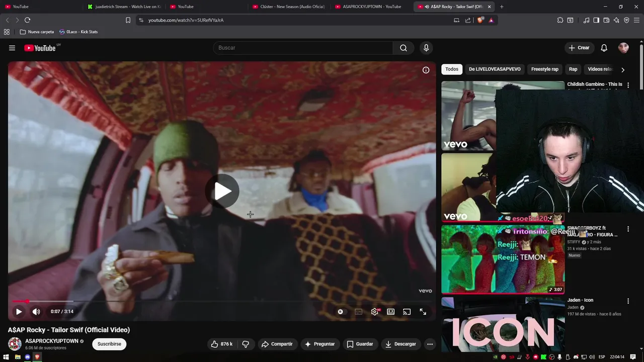644x362 pixels.
Task: Open the browser main menu
Action: [637, 20]
